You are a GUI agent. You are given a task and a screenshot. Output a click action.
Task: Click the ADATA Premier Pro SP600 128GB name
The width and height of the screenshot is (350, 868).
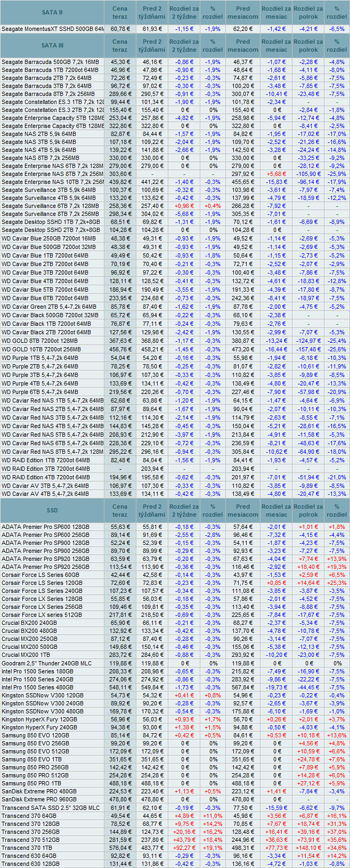45,527
